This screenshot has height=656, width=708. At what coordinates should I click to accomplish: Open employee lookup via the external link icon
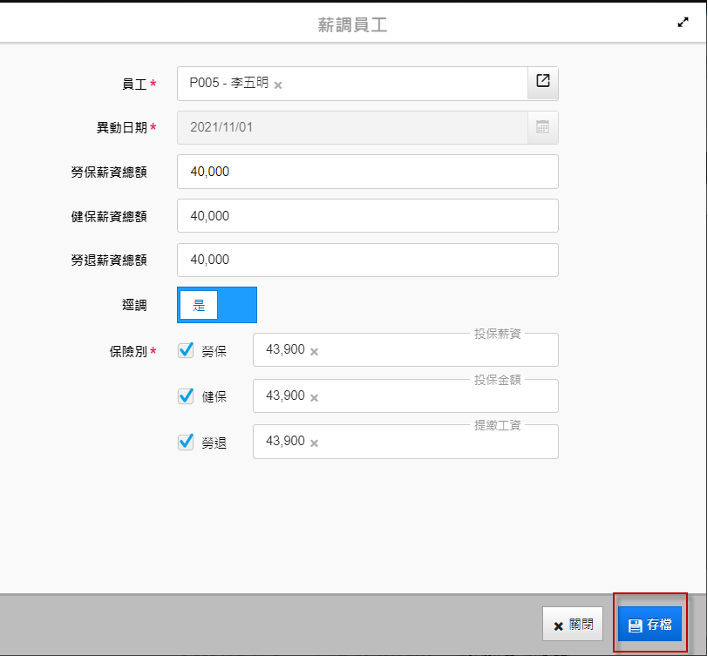click(542, 82)
